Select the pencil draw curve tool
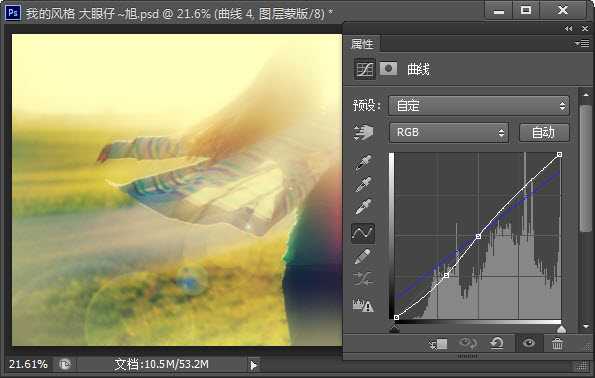Image resolution: width=595 pixels, height=378 pixels. (x=363, y=257)
